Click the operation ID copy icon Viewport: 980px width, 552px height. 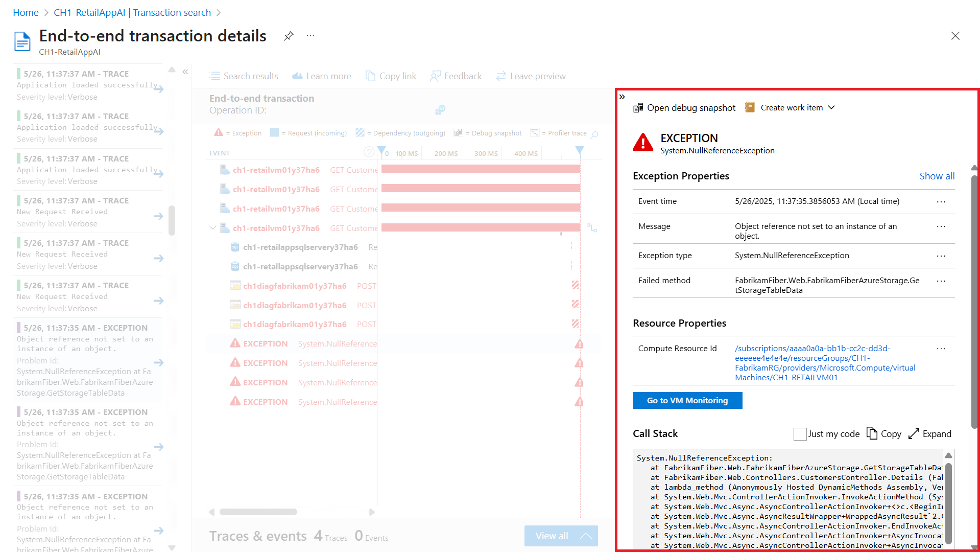tap(440, 109)
